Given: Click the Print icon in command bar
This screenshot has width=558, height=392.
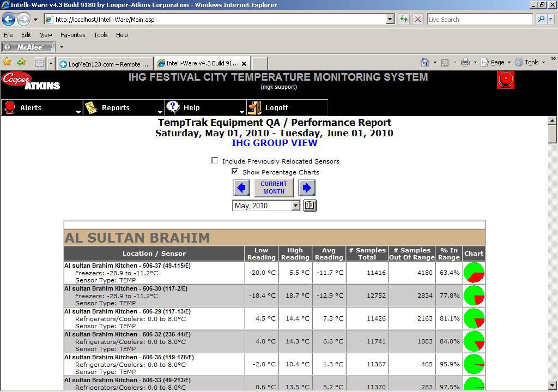Looking at the screenshot, I should tap(465, 62).
